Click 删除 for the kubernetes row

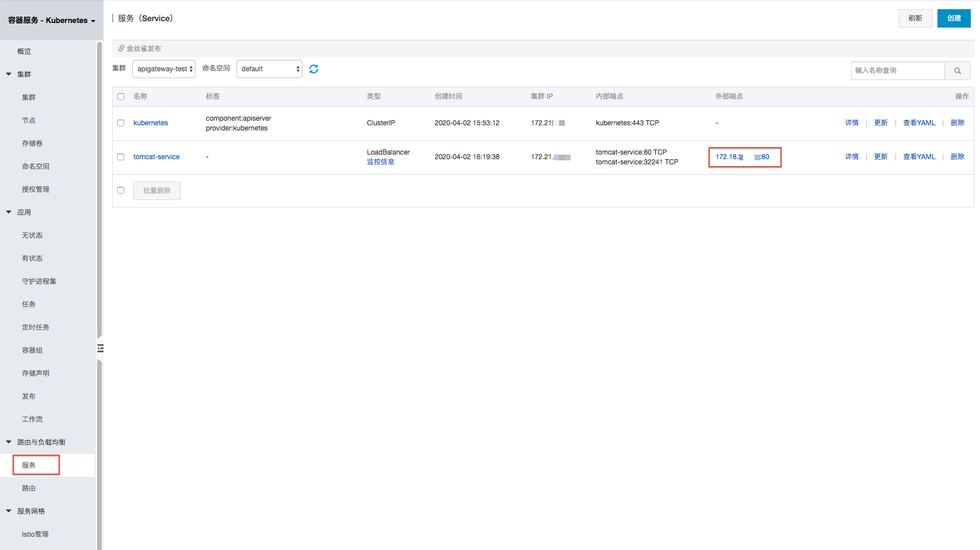point(958,123)
